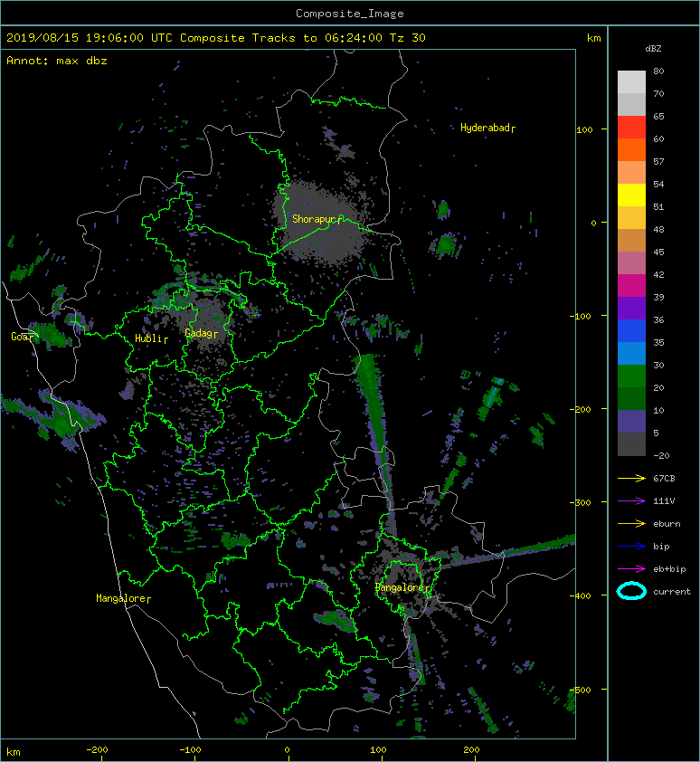Click the gray 70 dBZ color swatch
Screen dimensions: 700x762
pyautogui.click(x=631, y=104)
